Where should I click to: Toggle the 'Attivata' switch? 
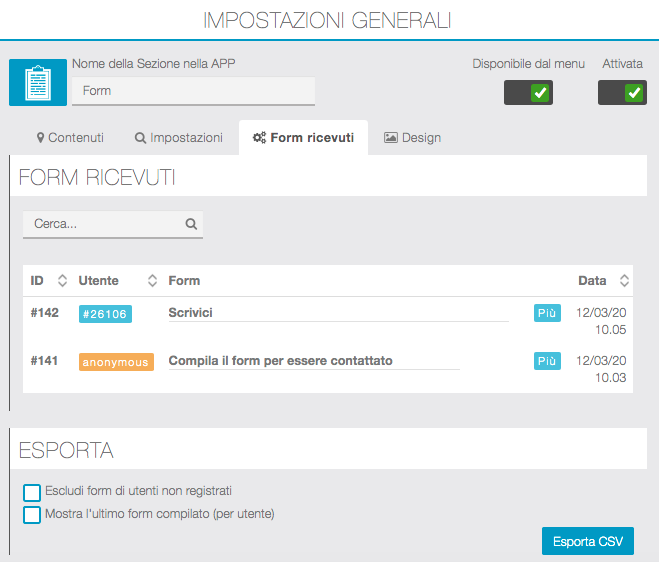click(622, 93)
